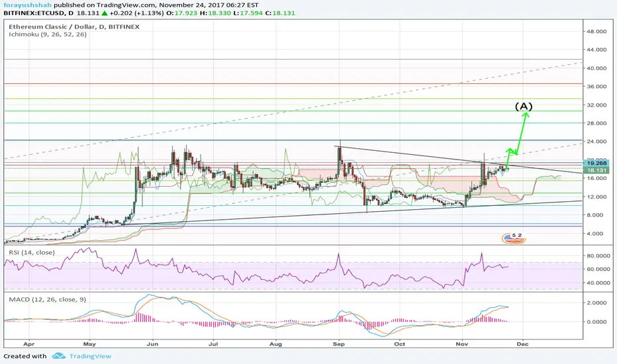Click the forayushshah author link
The width and height of the screenshot is (617, 364).
28,5
